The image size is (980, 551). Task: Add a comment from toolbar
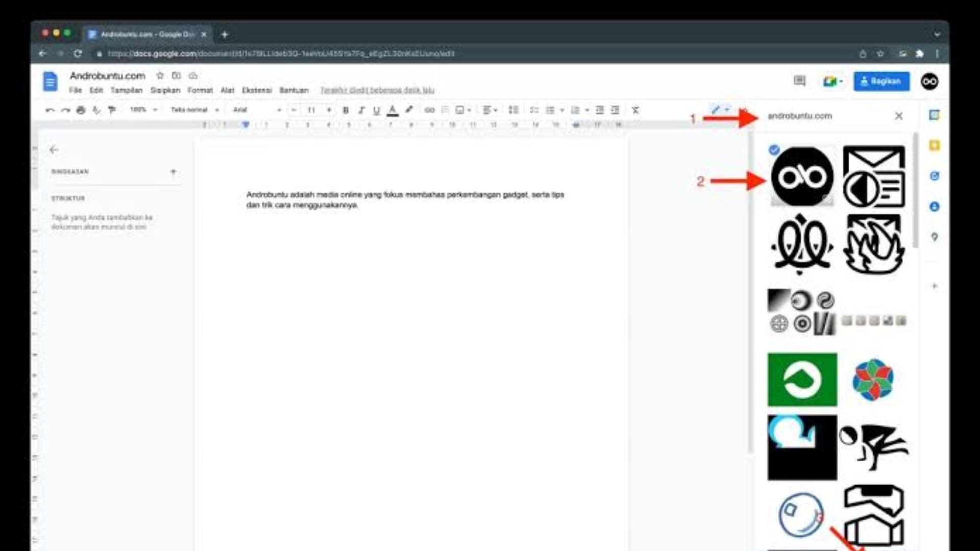coord(445,110)
